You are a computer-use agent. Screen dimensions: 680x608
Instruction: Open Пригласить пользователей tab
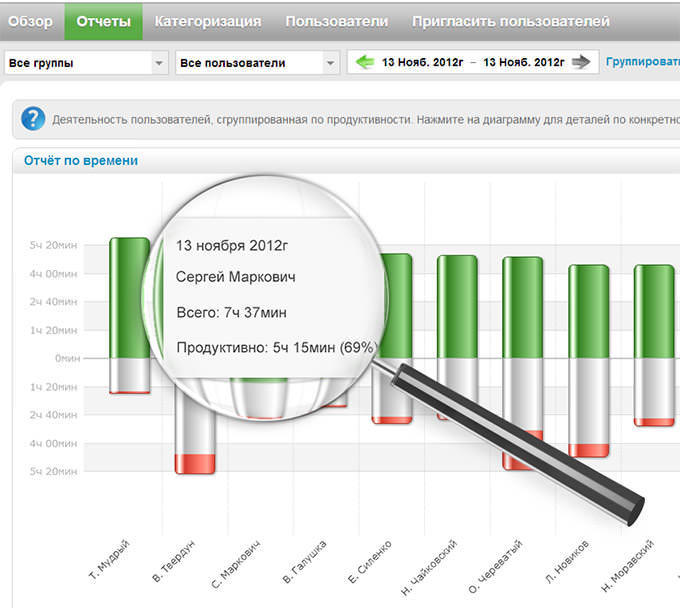510,21
